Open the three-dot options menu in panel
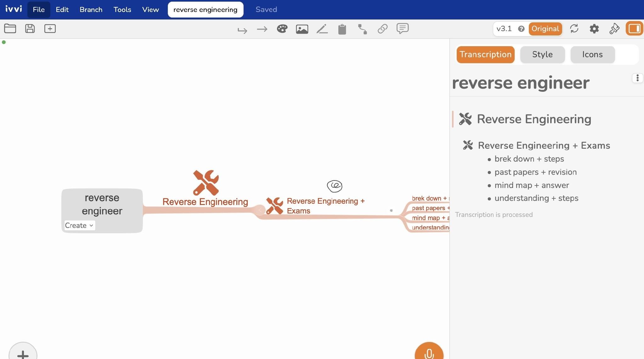 coord(637,78)
